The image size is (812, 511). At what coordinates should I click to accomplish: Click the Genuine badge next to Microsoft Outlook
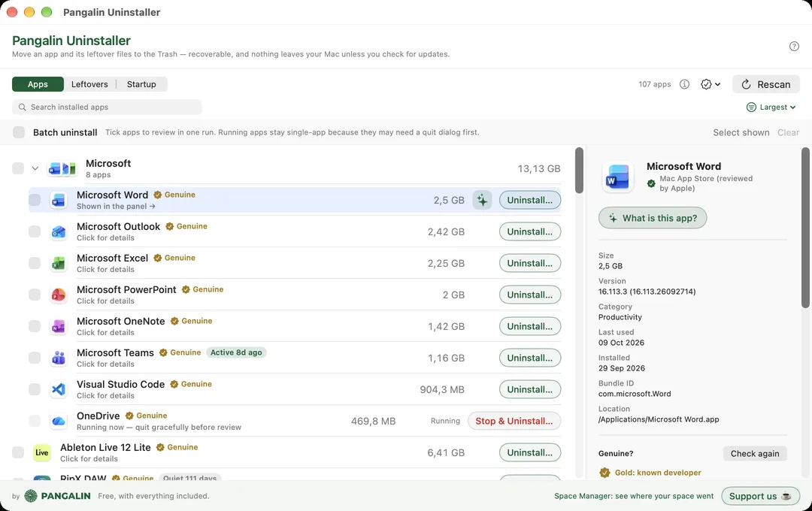186,226
